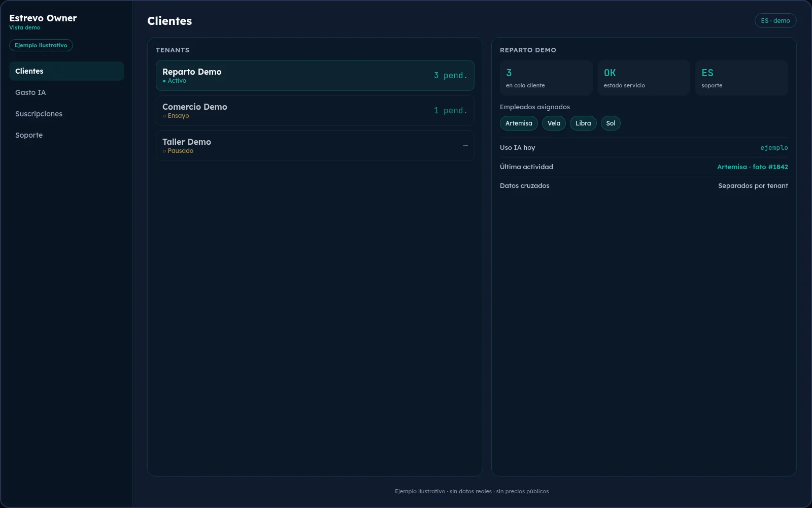This screenshot has height=508, width=812.
Task: Click the Artemisa employee chip
Action: tap(519, 123)
